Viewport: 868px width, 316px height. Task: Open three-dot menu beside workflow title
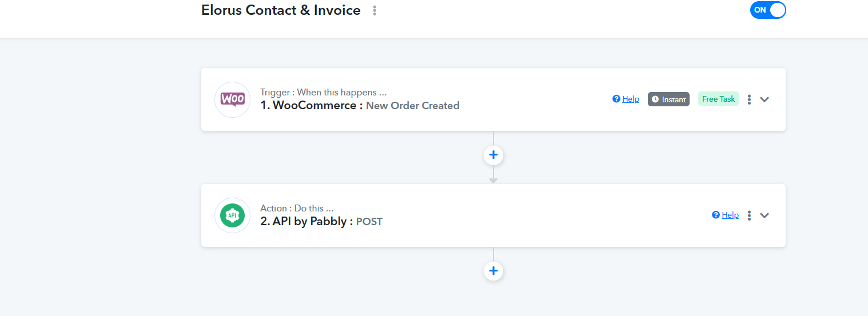(375, 10)
